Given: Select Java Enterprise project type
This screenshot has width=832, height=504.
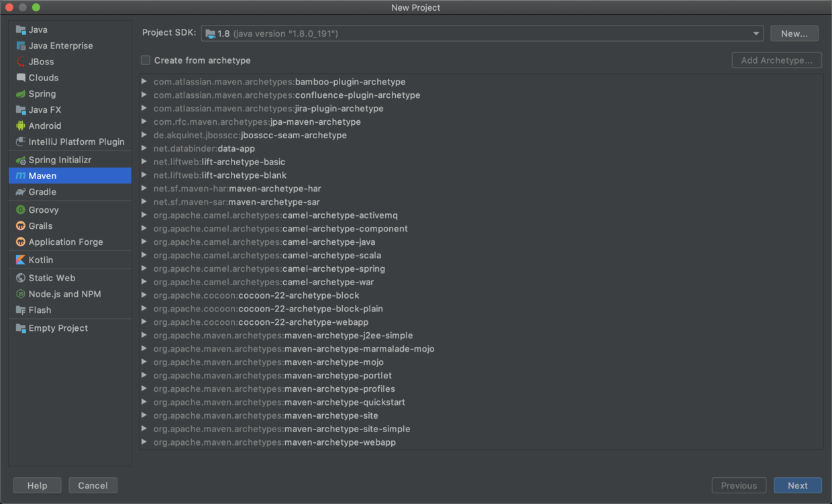Looking at the screenshot, I should 70,46.
